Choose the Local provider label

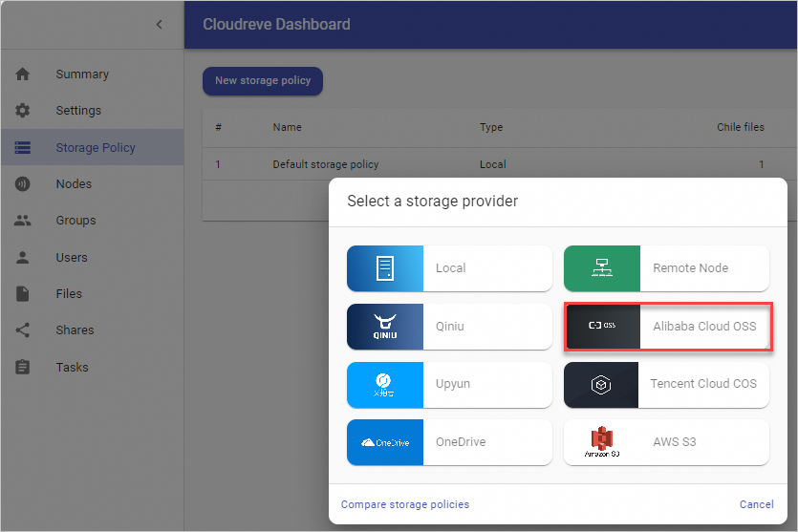450,268
